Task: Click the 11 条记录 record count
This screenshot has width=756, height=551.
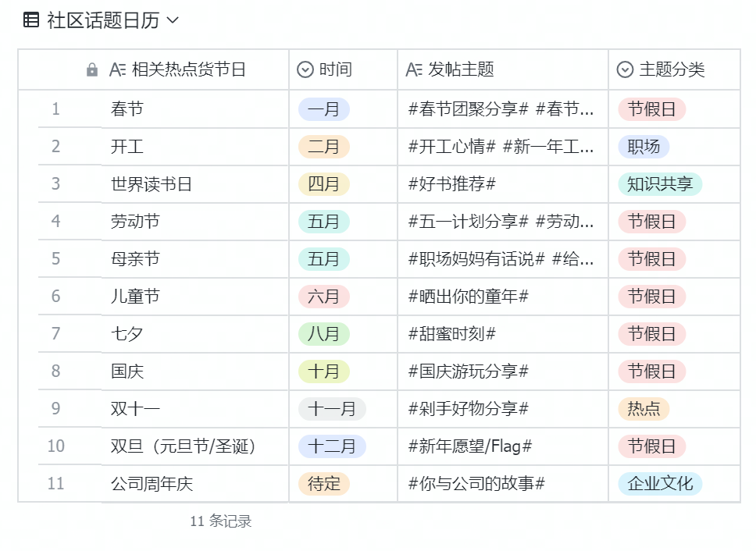Action: point(221,521)
